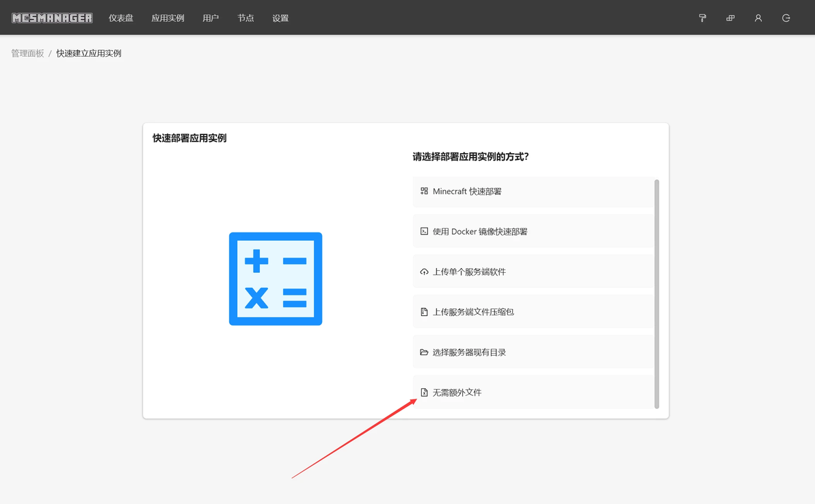Screen dimensions: 815x504
Task: Choose 上传单个服务端软件 option
Action: 533,271
